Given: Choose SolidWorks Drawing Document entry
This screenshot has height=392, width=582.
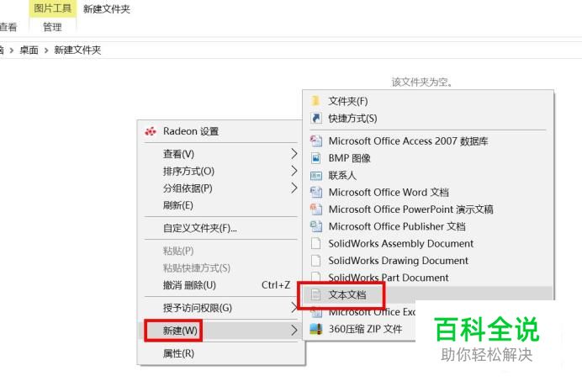Looking at the screenshot, I should [x=428, y=261].
